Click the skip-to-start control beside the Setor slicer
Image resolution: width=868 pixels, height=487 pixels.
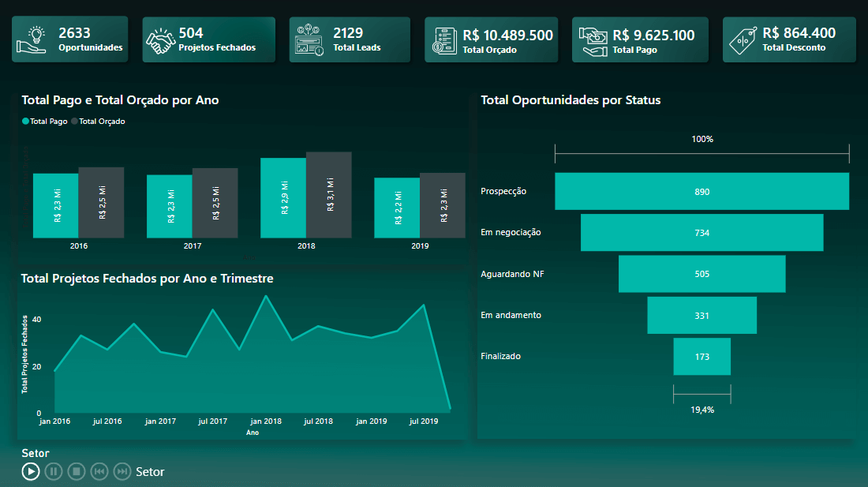tap(99, 471)
